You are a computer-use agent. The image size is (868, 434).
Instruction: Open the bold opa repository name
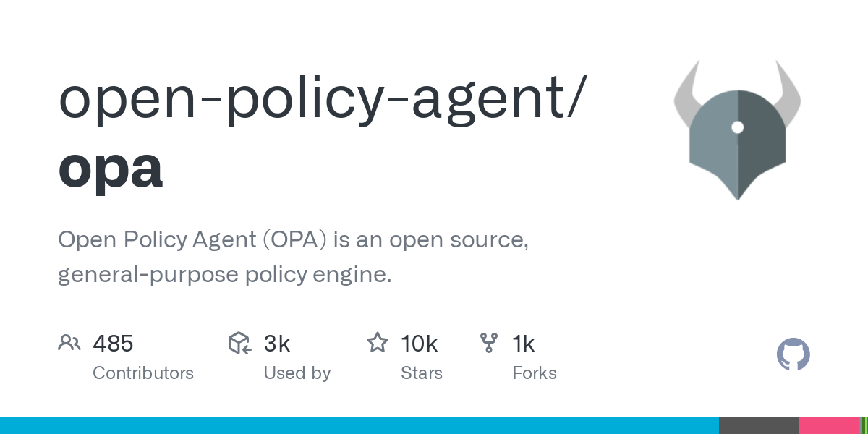click(111, 168)
